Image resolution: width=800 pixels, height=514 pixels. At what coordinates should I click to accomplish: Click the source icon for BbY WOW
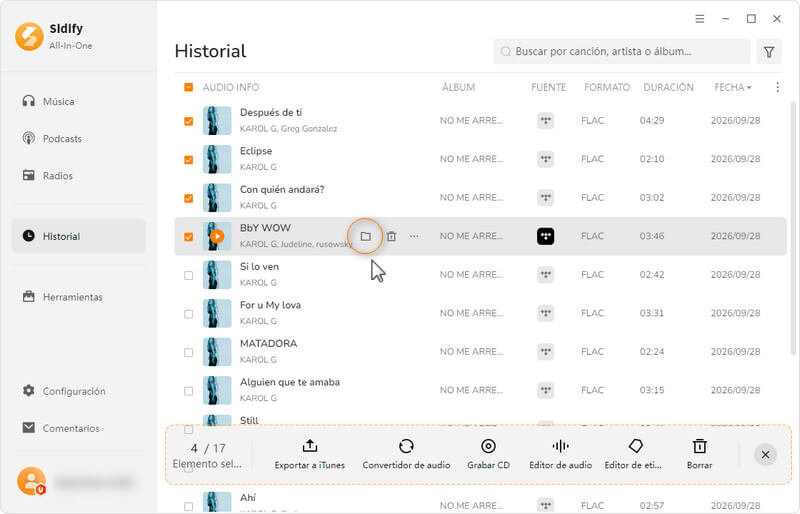pos(545,236)
